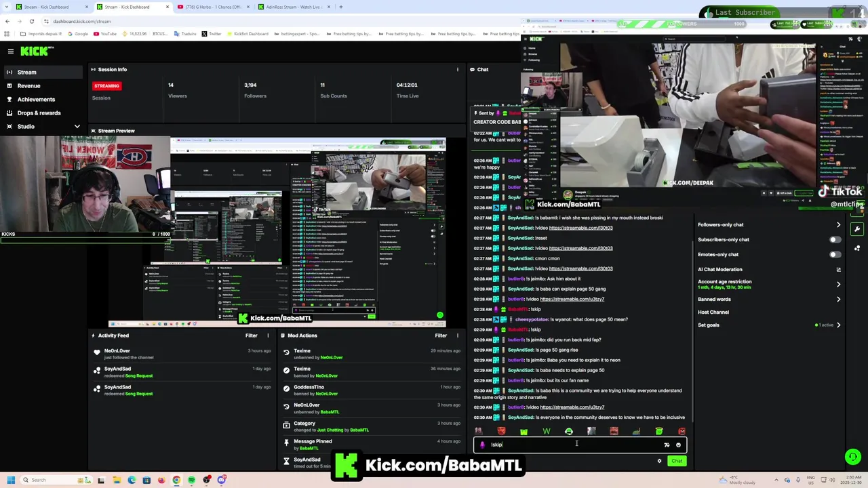Screen dimensions: 868x488
Task: Filter the Mod Actions list
Action: coord(441,335)
